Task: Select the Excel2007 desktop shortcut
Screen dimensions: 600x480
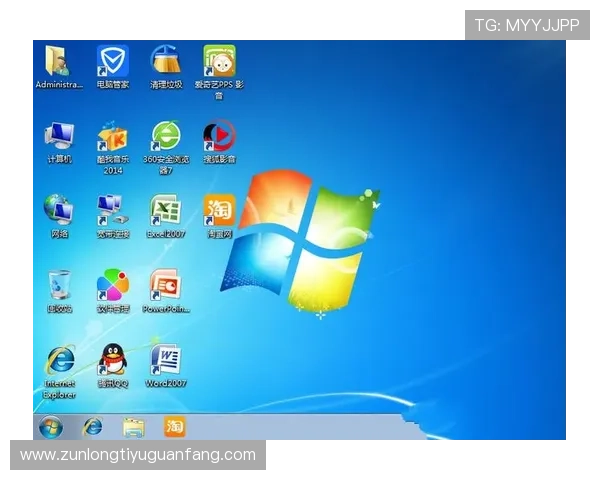Action: tap(165, 210)
